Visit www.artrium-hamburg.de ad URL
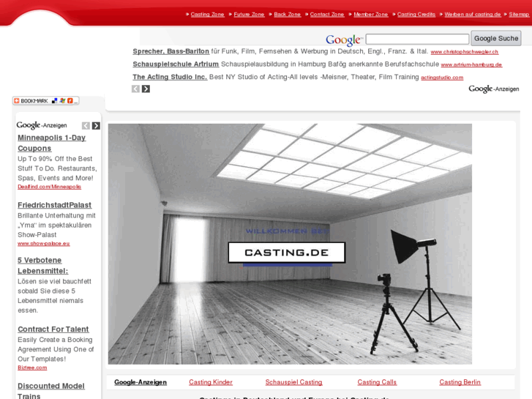This screenshot has width=532, height=399. 471,65
